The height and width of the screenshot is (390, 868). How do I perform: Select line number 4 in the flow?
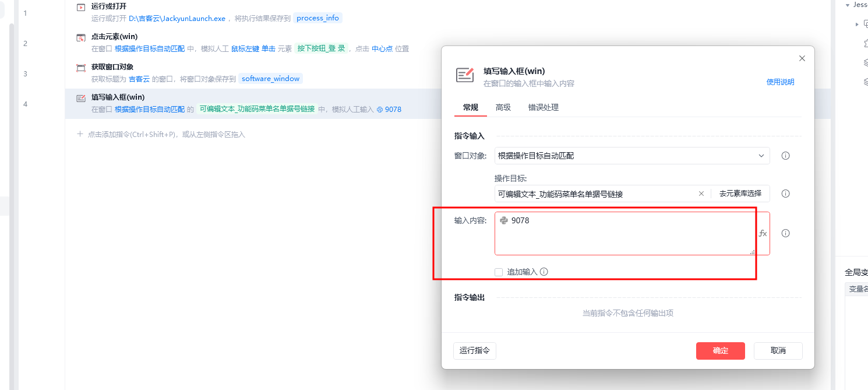pyautogui.click(x=25, y=104)
